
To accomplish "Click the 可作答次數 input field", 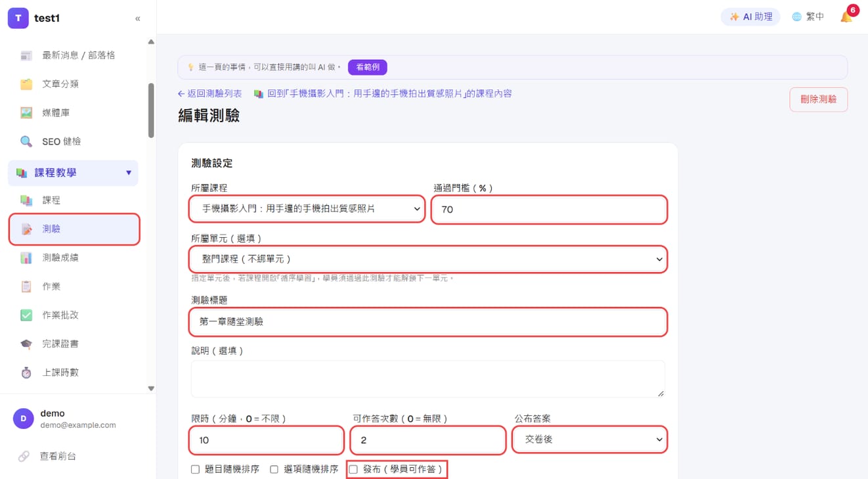I will point(428,440).
